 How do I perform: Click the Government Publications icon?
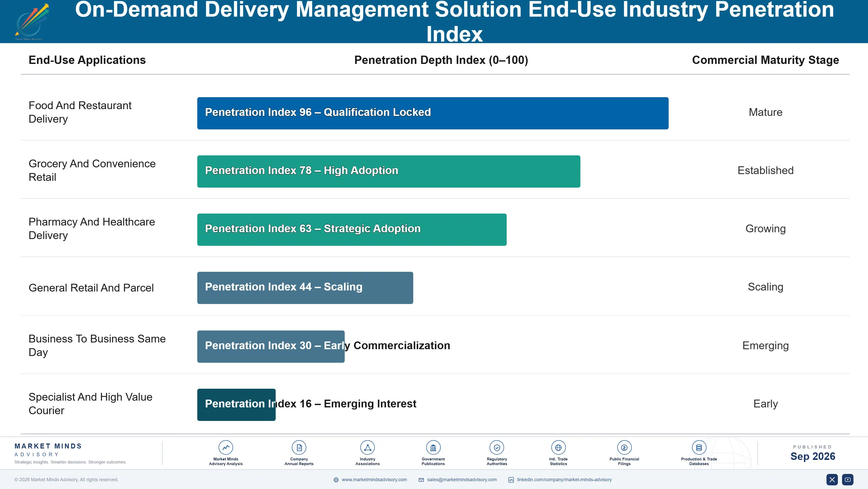click(433, 447)
